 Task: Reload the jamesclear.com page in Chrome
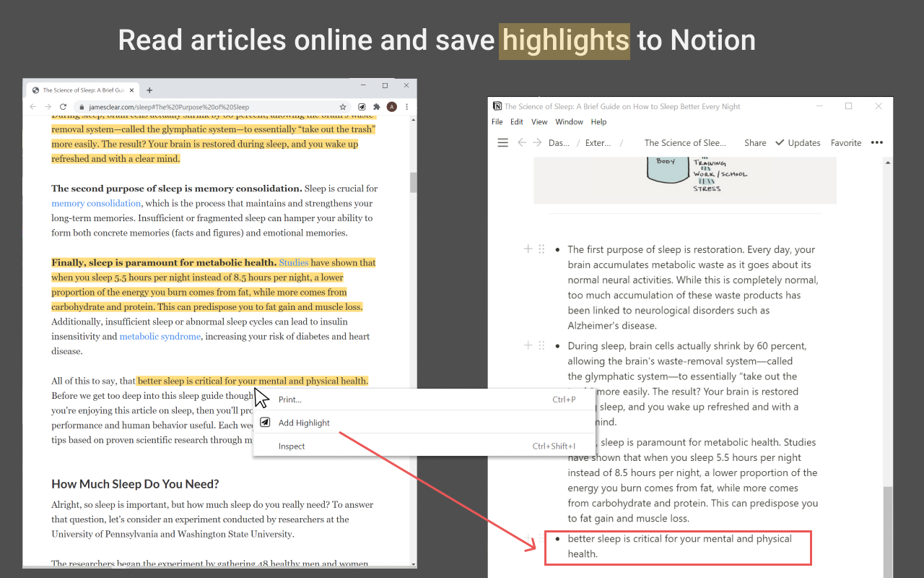[x=63, y=107]
